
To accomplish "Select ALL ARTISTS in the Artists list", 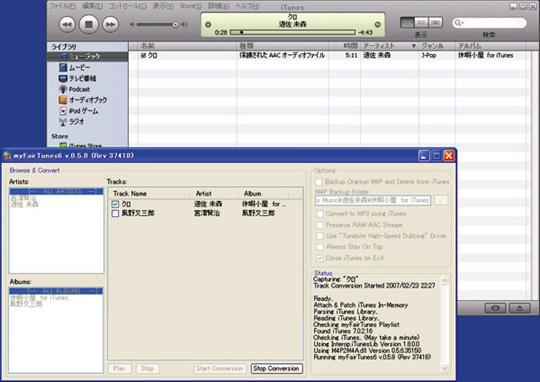I will [56, 192].
